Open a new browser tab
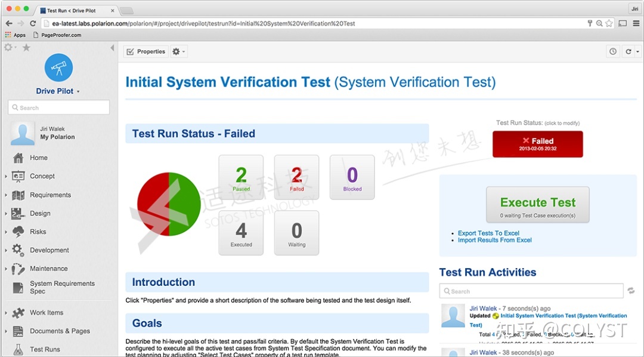 [x=126, y=10]
